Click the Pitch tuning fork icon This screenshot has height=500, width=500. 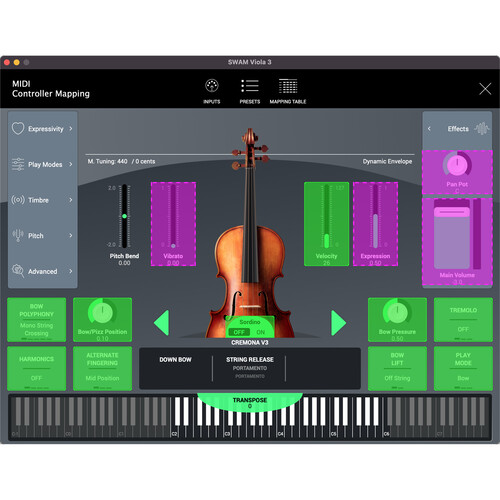click(x=18, y=235)
